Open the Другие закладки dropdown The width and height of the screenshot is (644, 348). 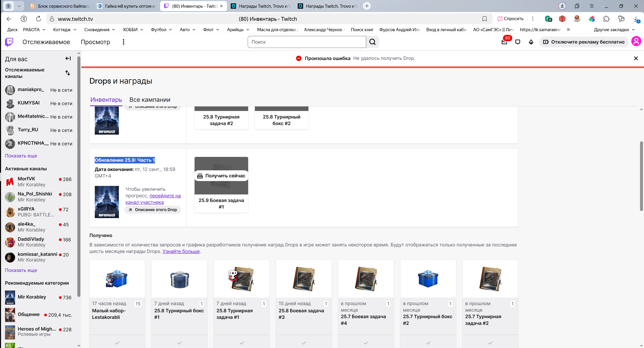pyautogui.click(x=614, y=30)
